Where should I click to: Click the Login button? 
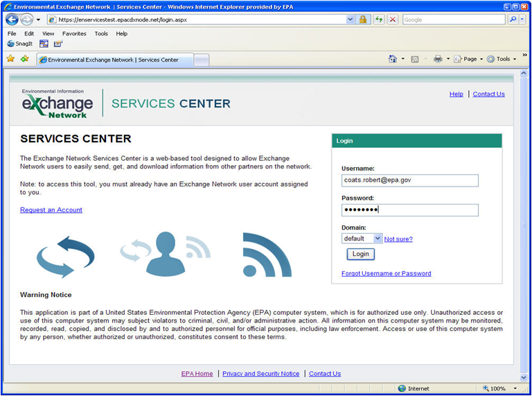pyautogui.click(x=360, y=254)
